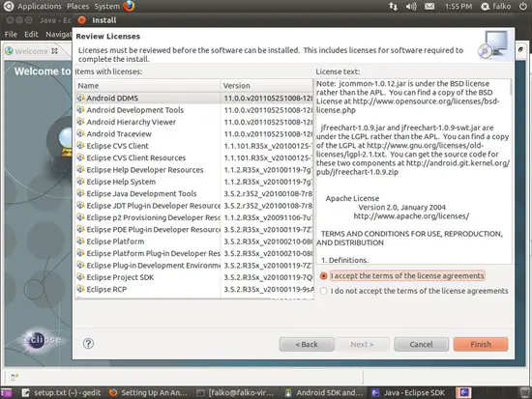This screenshot has height=399, width=532.
Task: Click the volume speaker icon
Action: coord(411,7)
